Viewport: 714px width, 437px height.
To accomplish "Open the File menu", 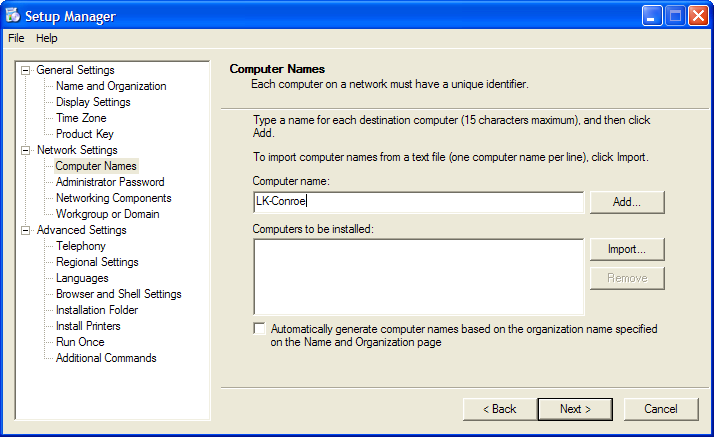I will click(x=16, y=38).
